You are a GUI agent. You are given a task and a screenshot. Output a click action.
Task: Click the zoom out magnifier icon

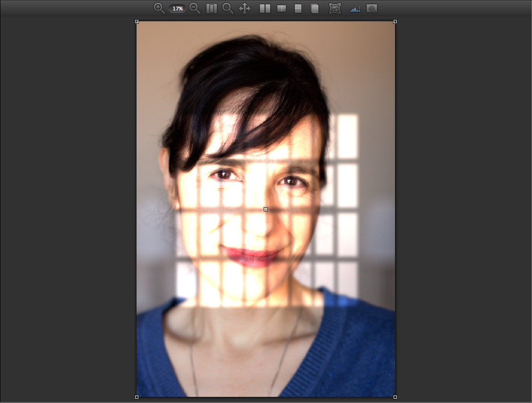coord(195,8)
